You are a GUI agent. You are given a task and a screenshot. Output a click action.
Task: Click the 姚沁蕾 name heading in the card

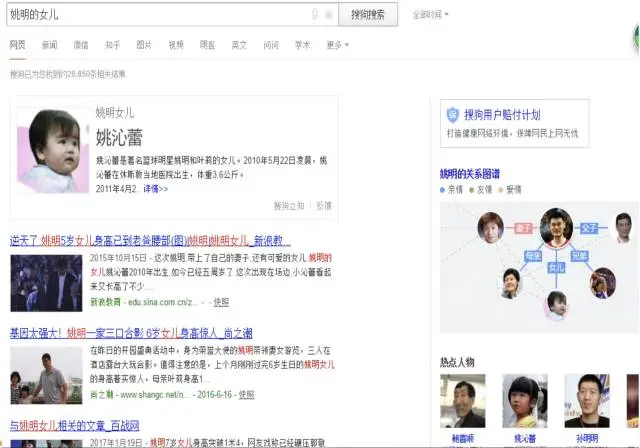click(119, 137)
